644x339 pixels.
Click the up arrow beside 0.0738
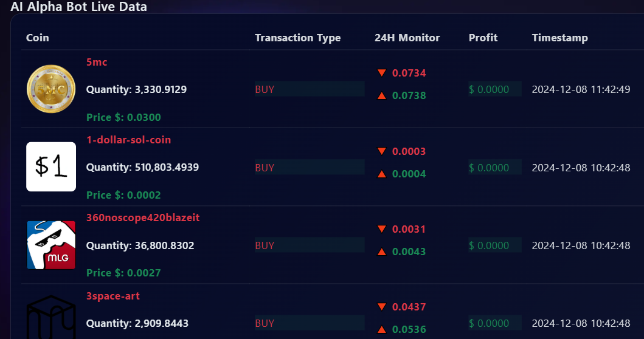click(382, 95)
